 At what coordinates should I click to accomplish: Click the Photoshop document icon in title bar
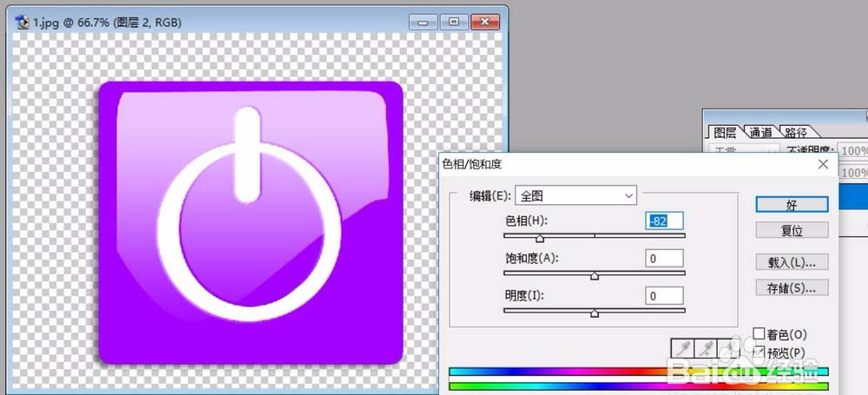23,23
